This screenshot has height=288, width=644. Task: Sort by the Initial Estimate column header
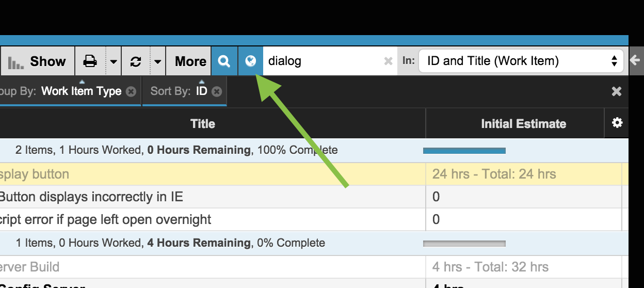click(523, 123)
